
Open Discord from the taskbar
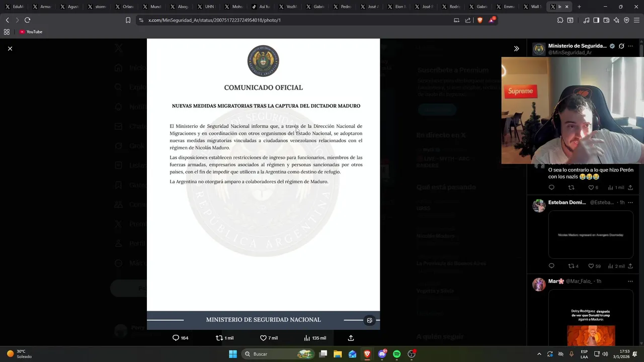click(382, 354)
